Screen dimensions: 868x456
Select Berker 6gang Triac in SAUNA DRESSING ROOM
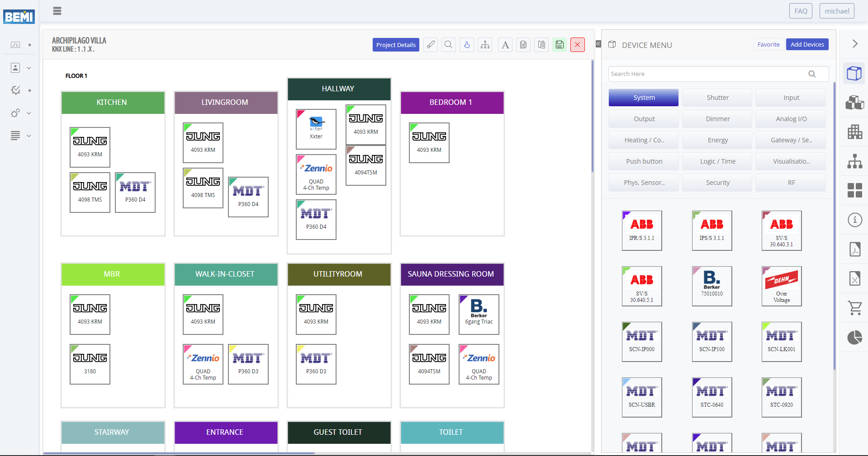click(x=479, y=315)
